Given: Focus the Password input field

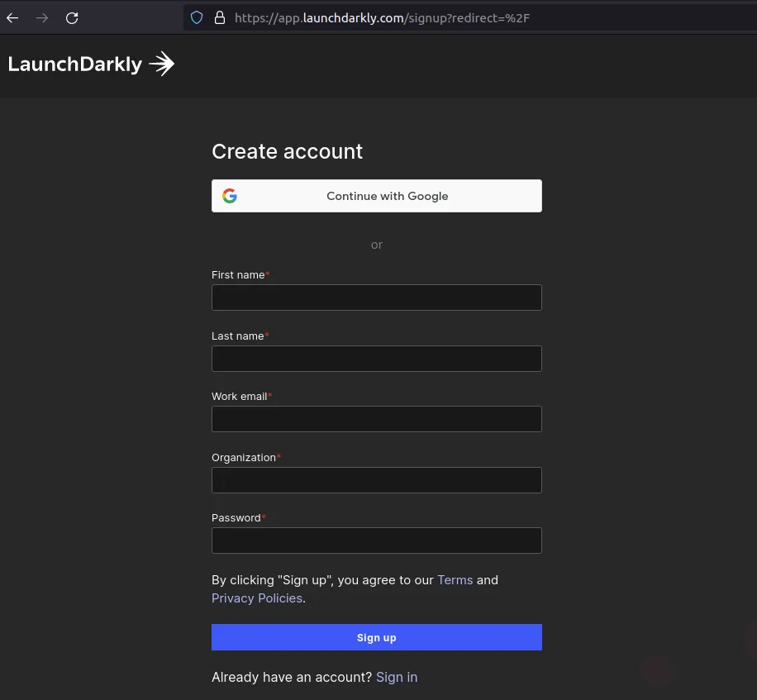Looking at the screenshot, I should tap(377, 540).
